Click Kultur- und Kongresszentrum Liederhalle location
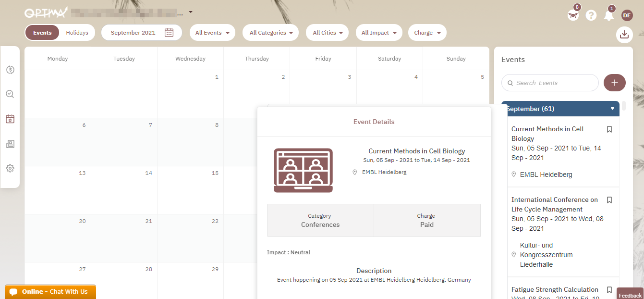644x299 pixels. click(x=546, y=255)
